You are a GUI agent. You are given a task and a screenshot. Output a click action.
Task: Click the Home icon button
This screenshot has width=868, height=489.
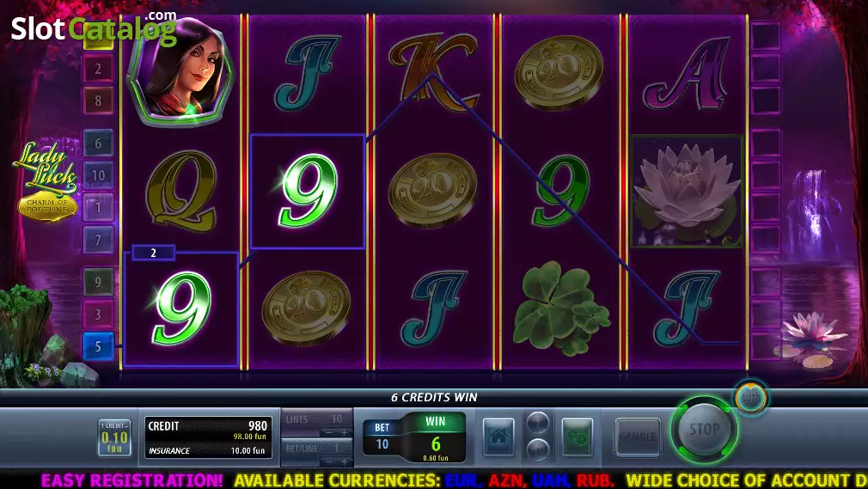[x=498, y=437]
